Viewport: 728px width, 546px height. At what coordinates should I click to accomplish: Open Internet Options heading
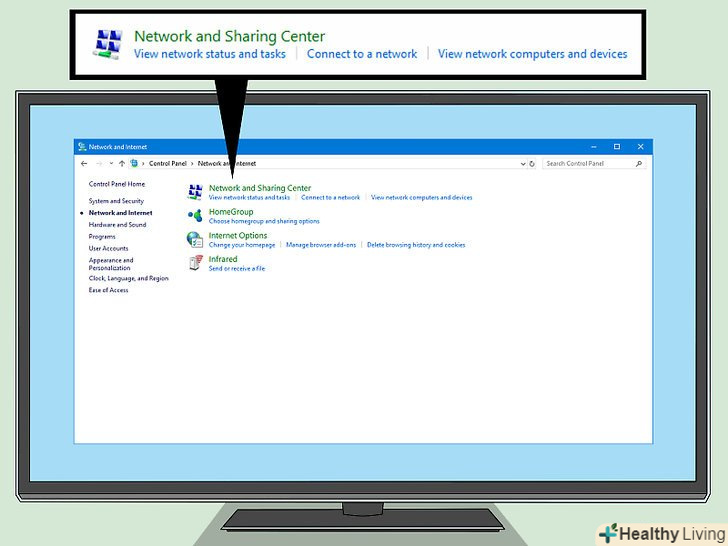point(238,235)
